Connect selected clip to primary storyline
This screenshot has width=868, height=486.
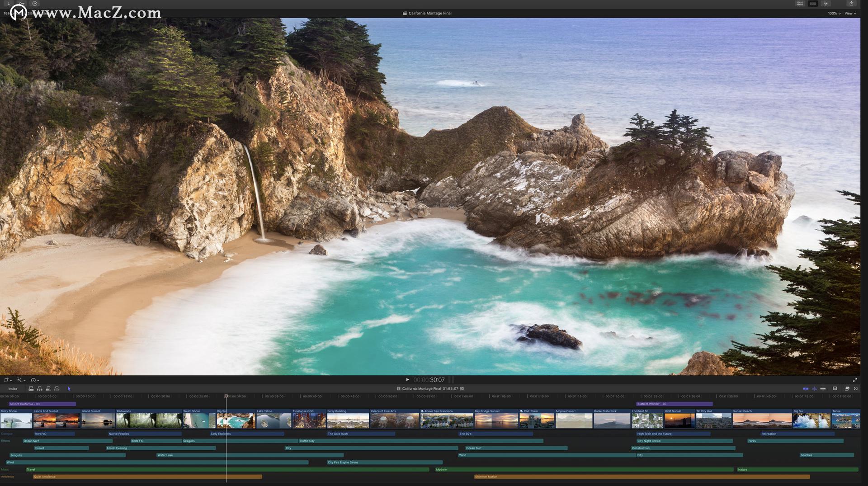tap(31, 388)
